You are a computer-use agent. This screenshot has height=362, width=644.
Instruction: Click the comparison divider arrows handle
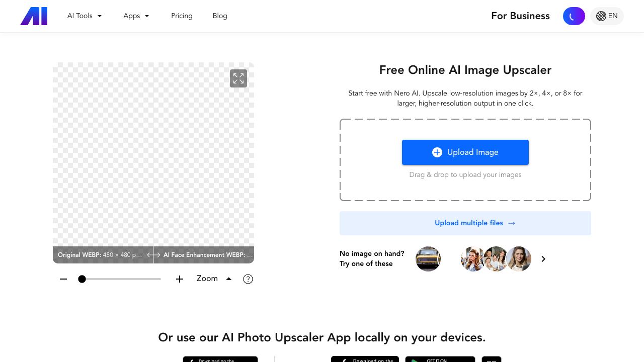click(153, 255)
